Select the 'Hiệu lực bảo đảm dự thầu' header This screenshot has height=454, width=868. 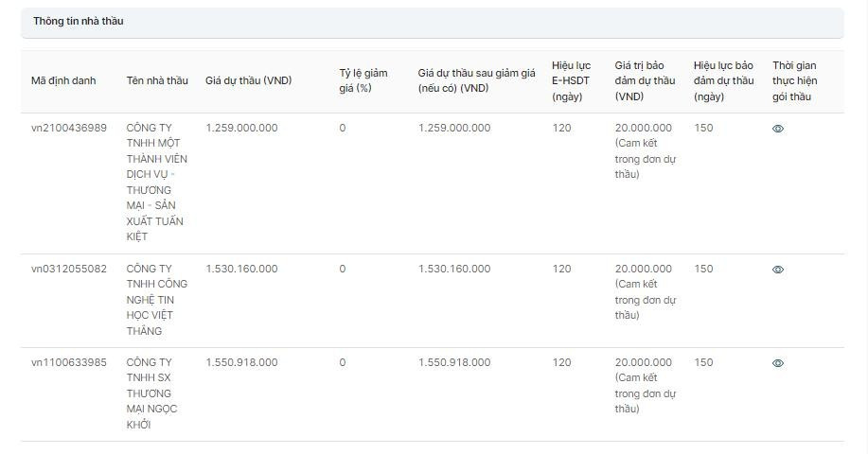(x=723, y=80)
